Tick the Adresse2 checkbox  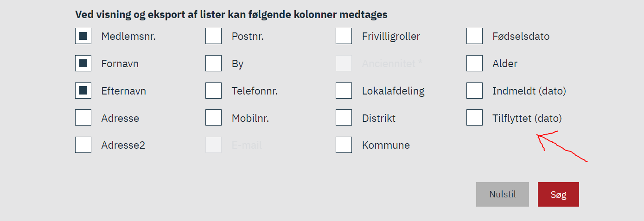point(83,145)
